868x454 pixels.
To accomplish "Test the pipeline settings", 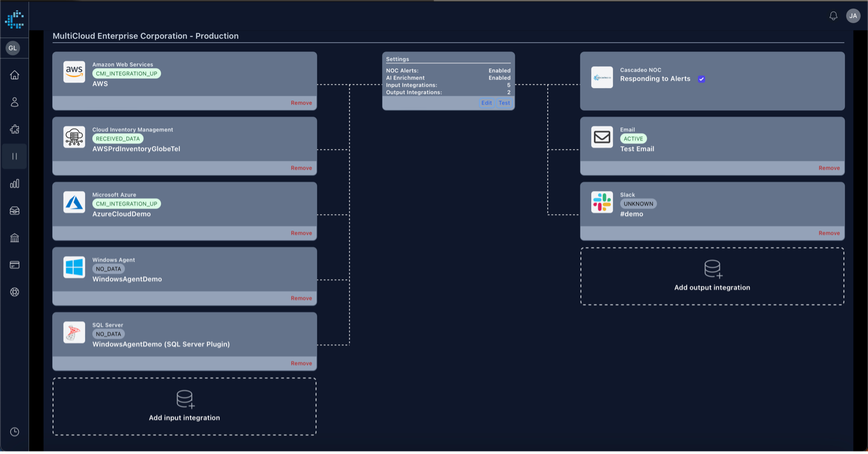I will pos(504,103).
